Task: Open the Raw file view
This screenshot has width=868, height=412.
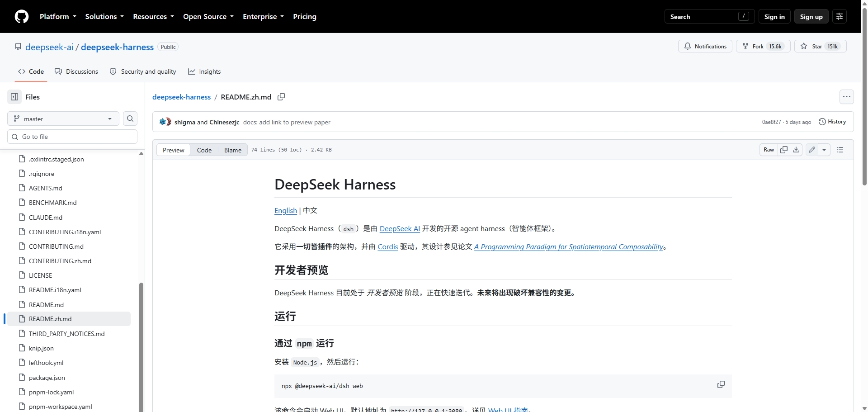Action: point(769,150)
